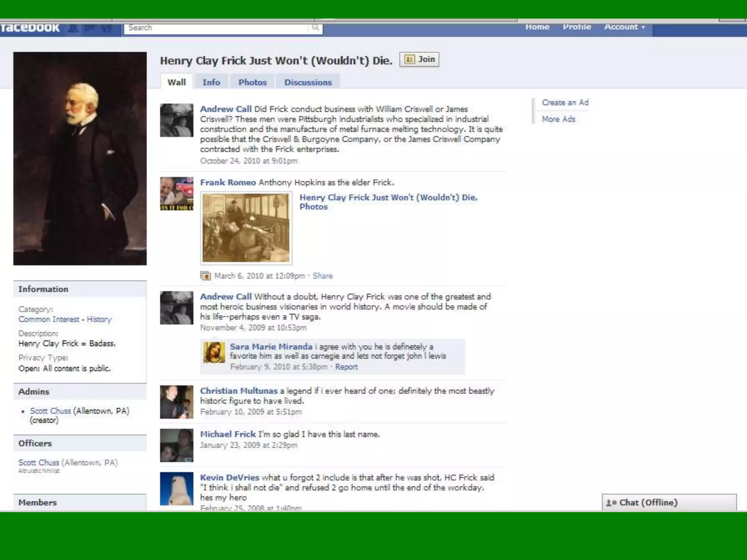Click the Create an Ad link
The image size is (747, 560).
pos(565,102)
